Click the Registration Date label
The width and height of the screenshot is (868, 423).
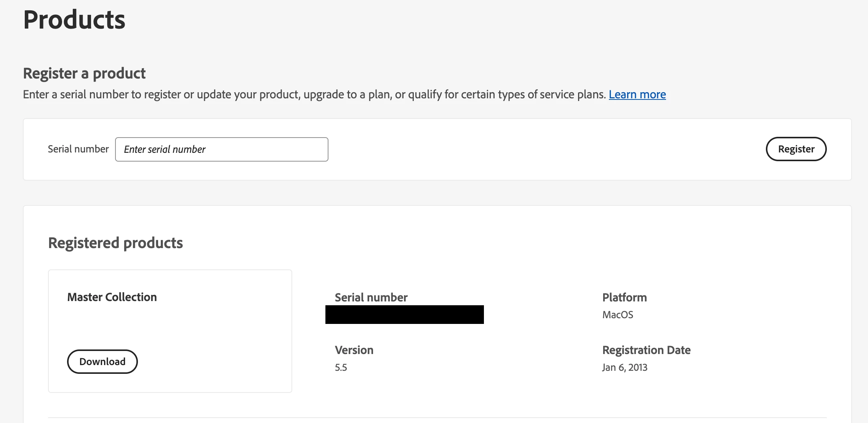coord(646,350)
